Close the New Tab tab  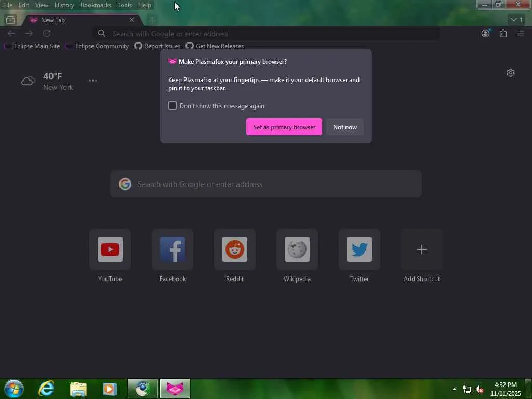tap(131, 20)
